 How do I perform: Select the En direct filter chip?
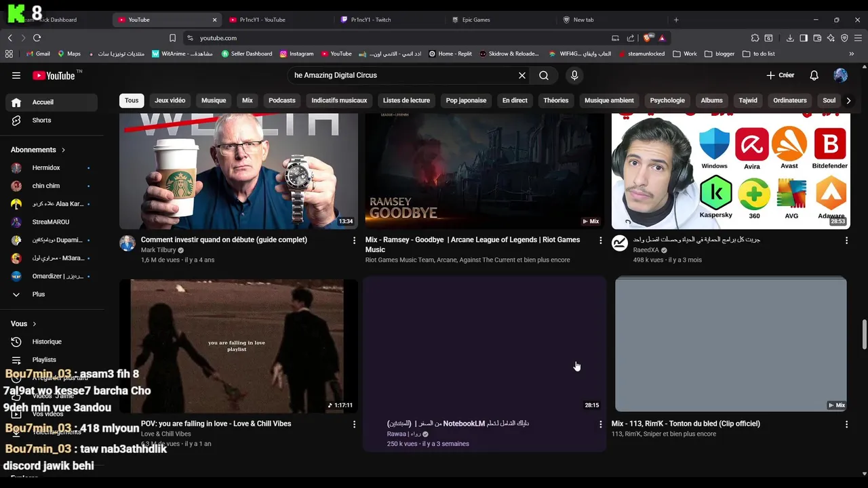point(515,100)
